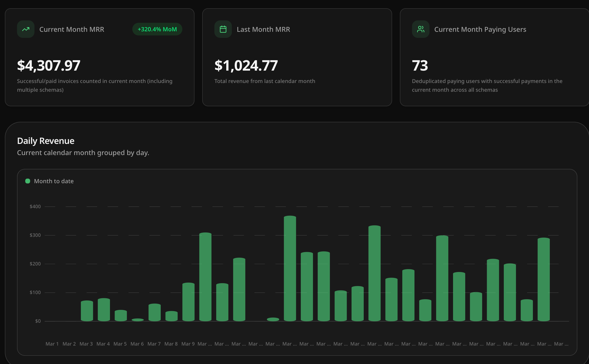Image resolution: width=589 pixels, height=364 pixels.
Task: Click the $4,307.97 current MRR value
Action: click(x=49, y=66)
